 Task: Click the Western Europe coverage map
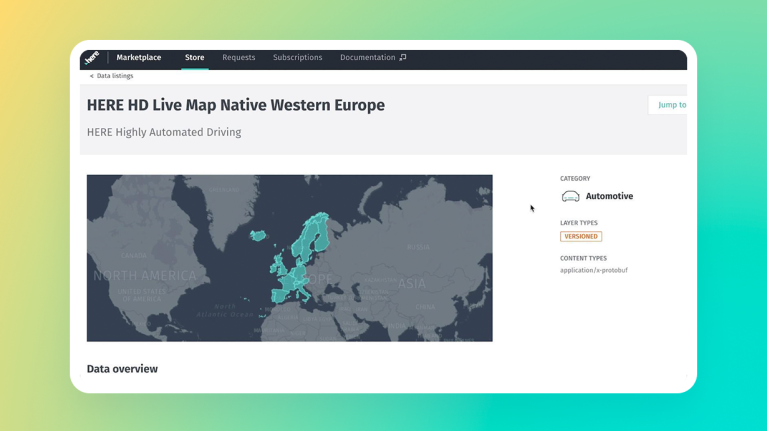pyautogui.click(x=290, y=258)
